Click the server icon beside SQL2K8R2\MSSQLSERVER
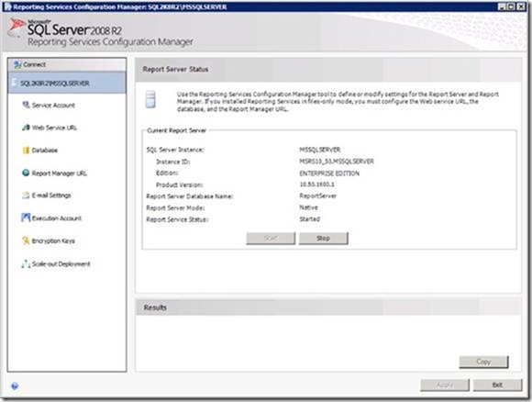This screenshot has width=532, height=402. coord(15,83)
